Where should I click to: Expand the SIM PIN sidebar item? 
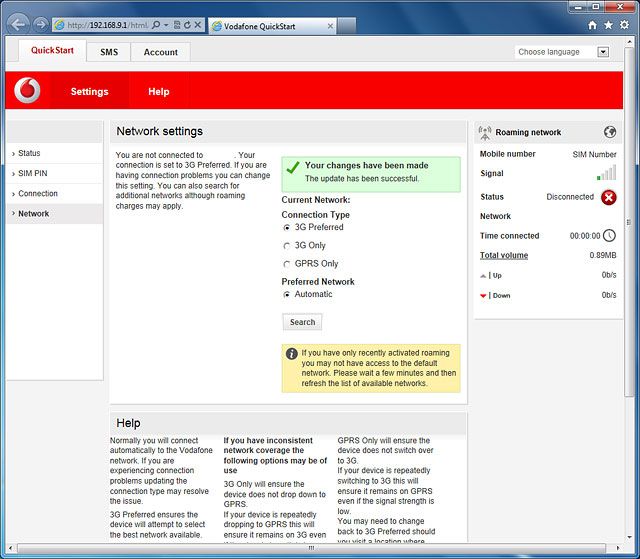(32, 173)
